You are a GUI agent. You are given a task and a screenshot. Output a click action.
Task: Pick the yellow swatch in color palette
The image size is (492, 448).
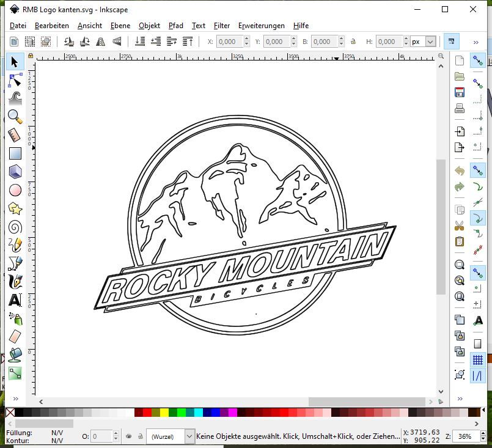click(164, 413)
